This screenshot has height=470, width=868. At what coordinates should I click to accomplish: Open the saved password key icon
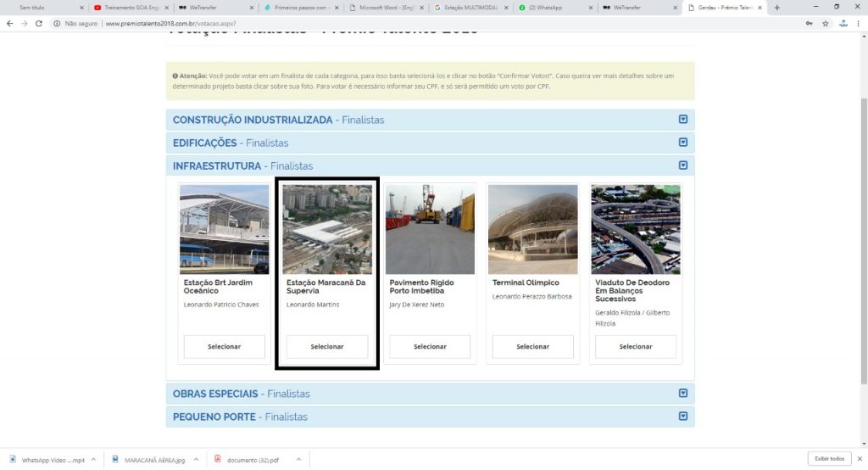(810, 24)
